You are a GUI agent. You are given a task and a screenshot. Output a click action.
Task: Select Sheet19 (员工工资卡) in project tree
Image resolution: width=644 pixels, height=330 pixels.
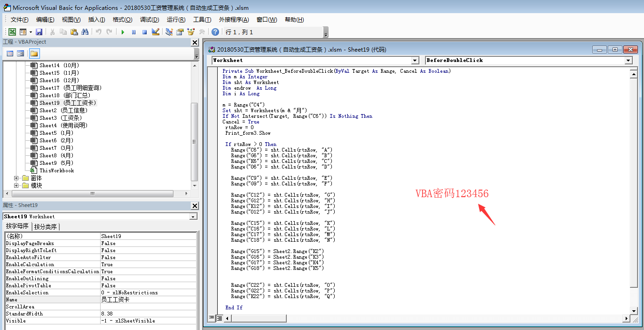pyautogui.click(x=68, y=103)
